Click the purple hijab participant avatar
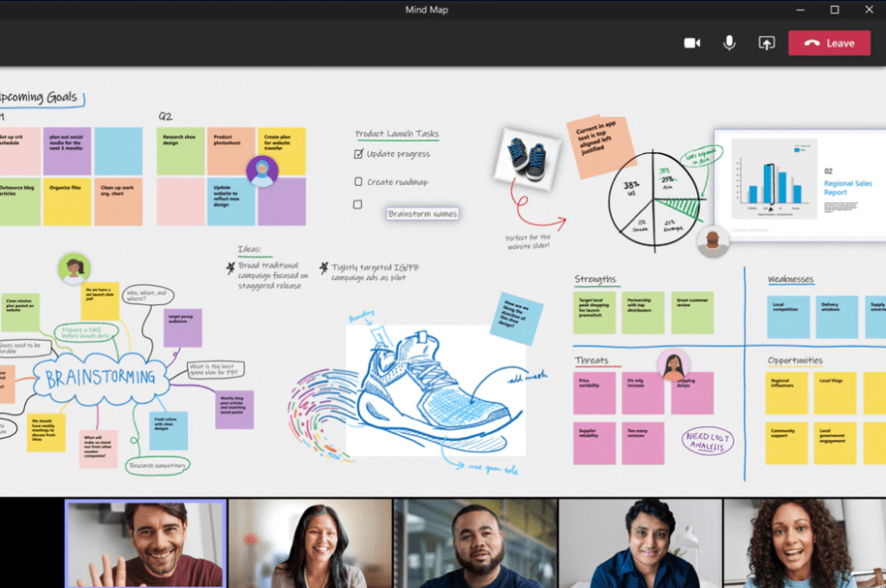This screenshot has height=588, width=886. (x=260, y=171)
